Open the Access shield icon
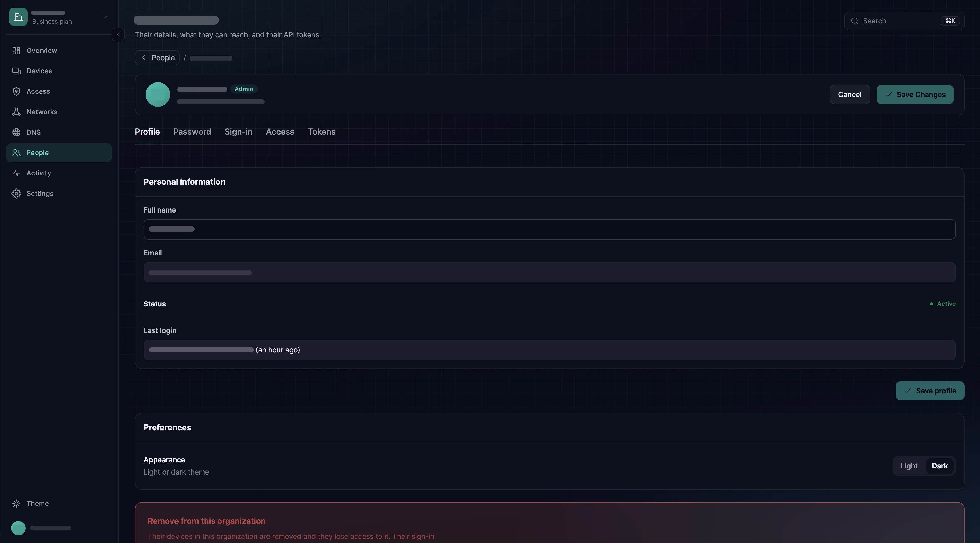 tap(16, 91)
